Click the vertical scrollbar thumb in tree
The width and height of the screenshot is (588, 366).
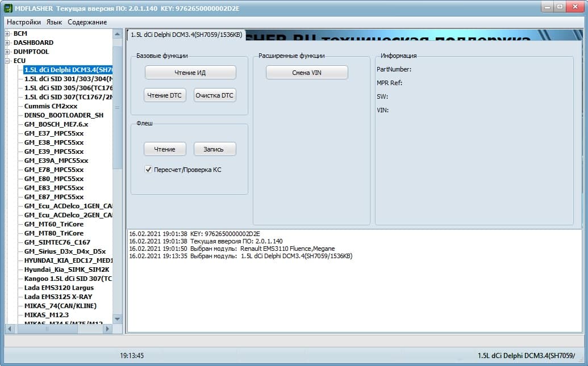coord(118,107)
